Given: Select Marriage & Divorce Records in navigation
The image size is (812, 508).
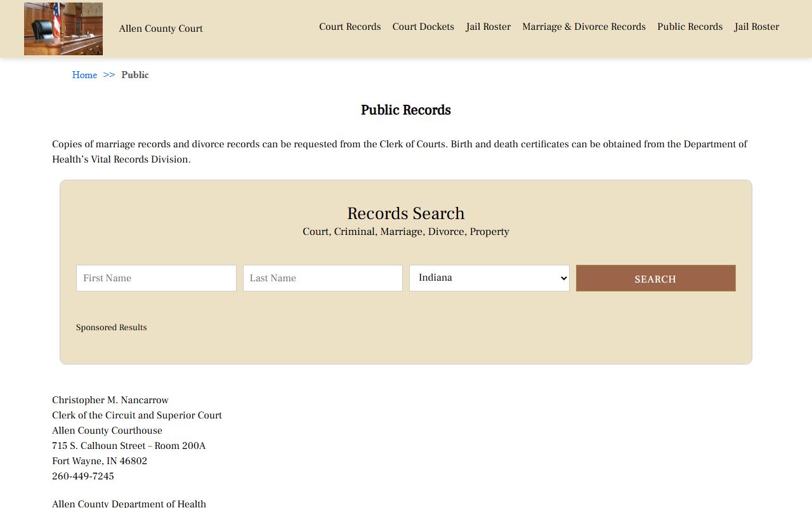Looking at the screenshot, I should [x=584, y=27].
